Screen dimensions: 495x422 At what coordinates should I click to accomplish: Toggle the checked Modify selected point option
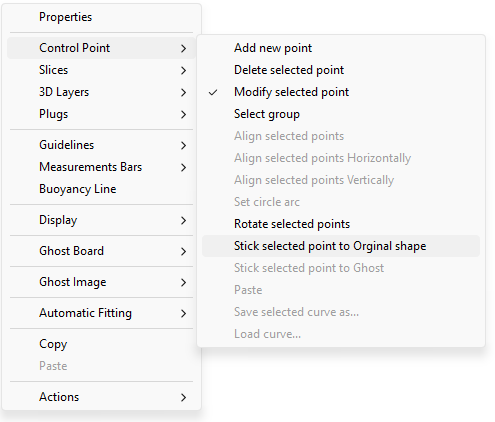tap(341, 92)
